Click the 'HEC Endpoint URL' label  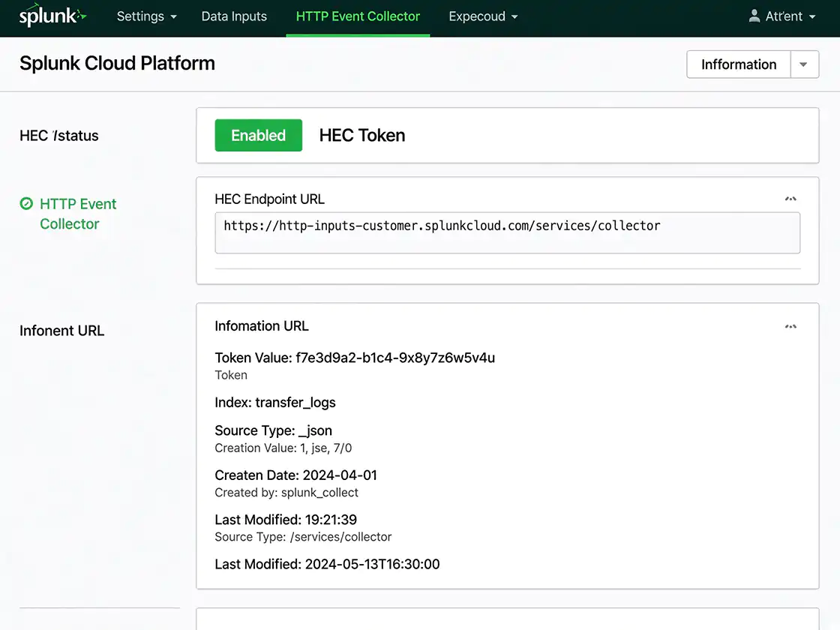(x=269, y=199)
